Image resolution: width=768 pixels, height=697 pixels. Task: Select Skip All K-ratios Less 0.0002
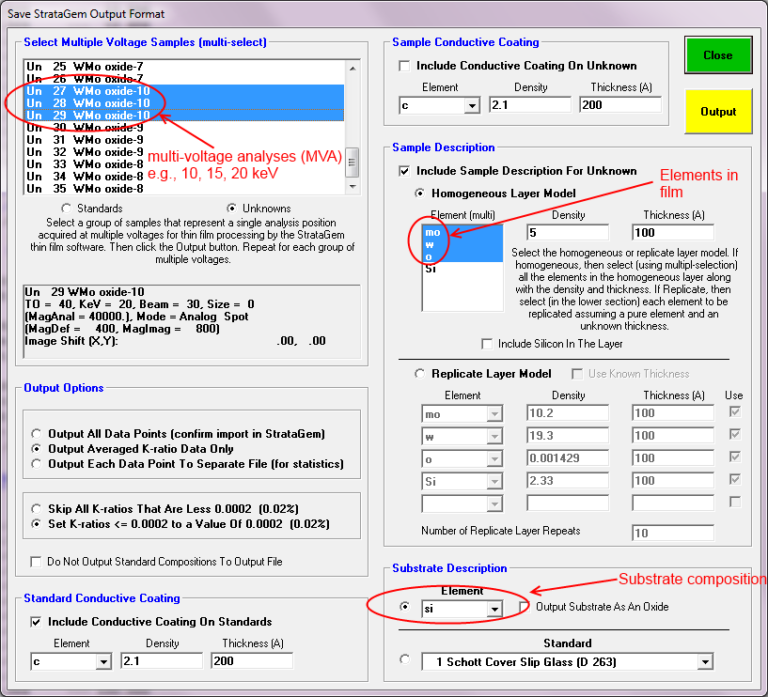click(36, 509)
